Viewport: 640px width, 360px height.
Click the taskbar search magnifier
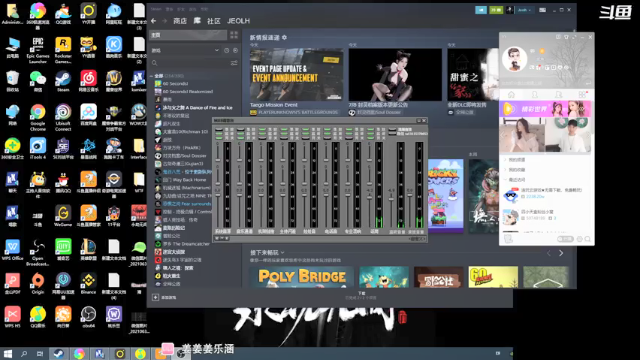(24, 354)
